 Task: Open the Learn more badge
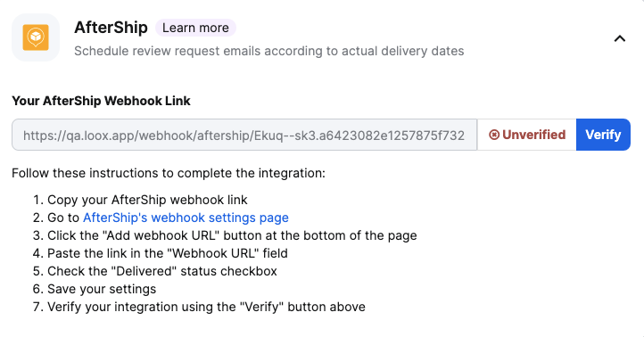tap(195, 28)
